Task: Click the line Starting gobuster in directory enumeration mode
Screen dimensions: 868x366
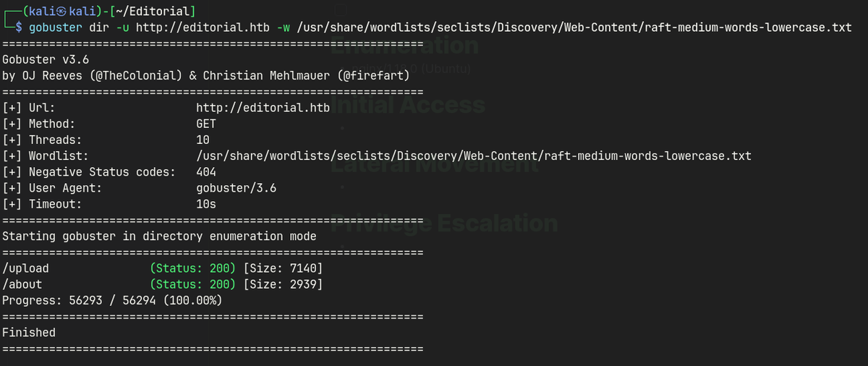Action: point(159,236)
